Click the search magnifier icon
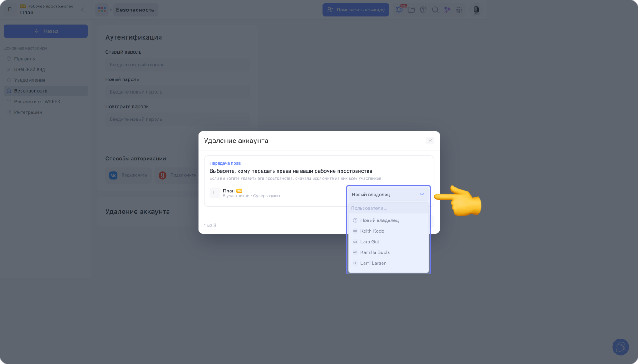 (x=435, y=10)
